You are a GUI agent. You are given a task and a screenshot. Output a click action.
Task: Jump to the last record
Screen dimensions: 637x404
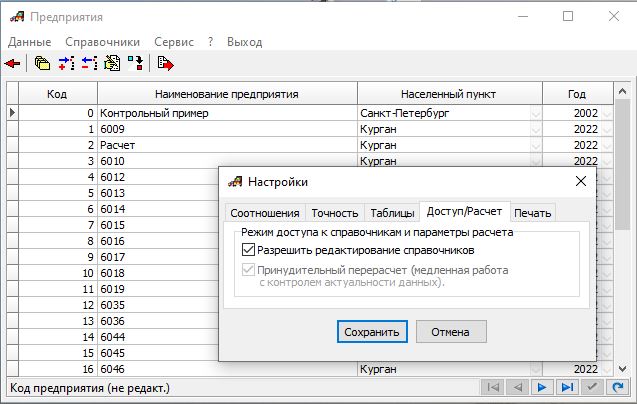tap(567, 387)
